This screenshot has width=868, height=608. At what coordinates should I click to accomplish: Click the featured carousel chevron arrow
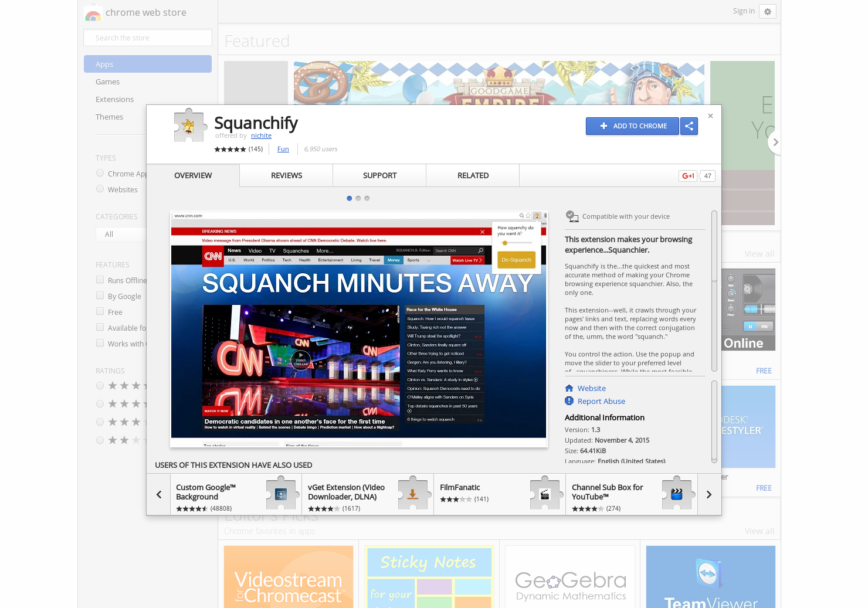775,142
